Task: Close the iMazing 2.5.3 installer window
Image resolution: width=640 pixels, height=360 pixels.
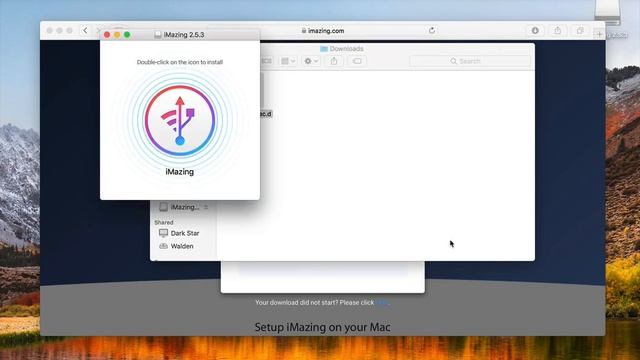Action: [x=107, y=35]
